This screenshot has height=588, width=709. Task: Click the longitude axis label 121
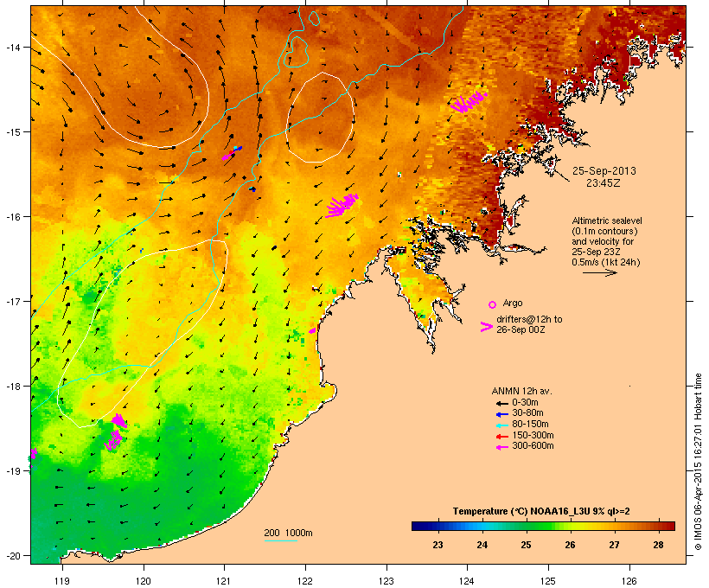tap(224, 581)
